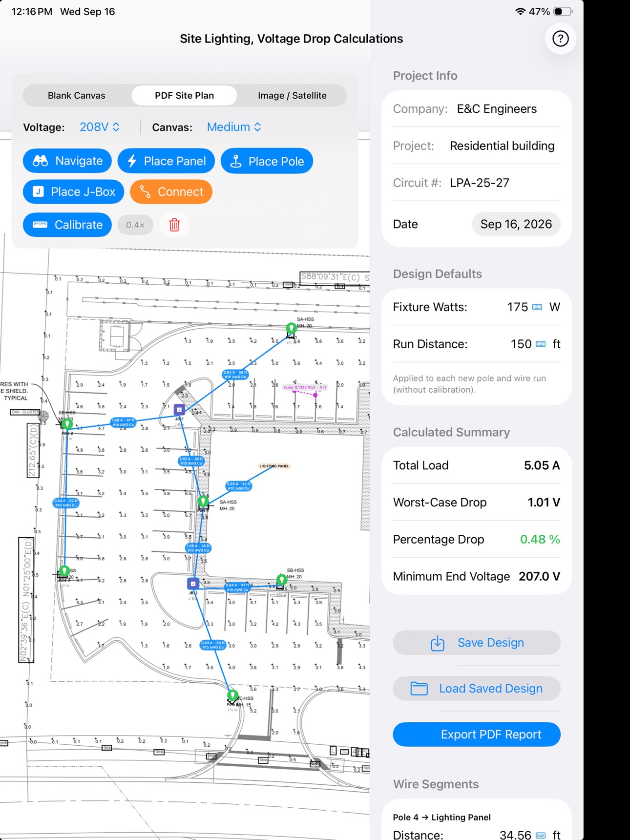
Task: Tap keyboard icon beside Fixture Watts value
Action: point(537,307)
